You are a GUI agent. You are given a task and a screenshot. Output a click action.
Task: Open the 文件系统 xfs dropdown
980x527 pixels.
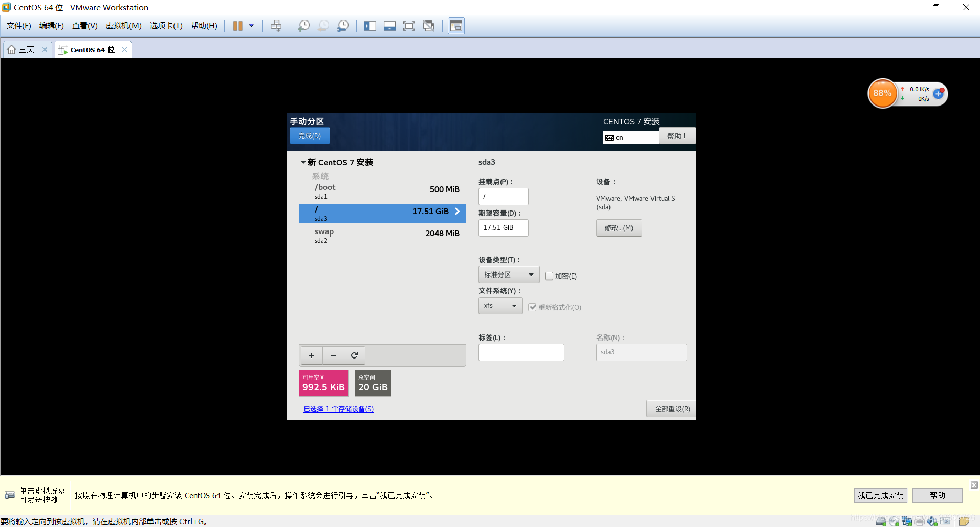(500, 306)
